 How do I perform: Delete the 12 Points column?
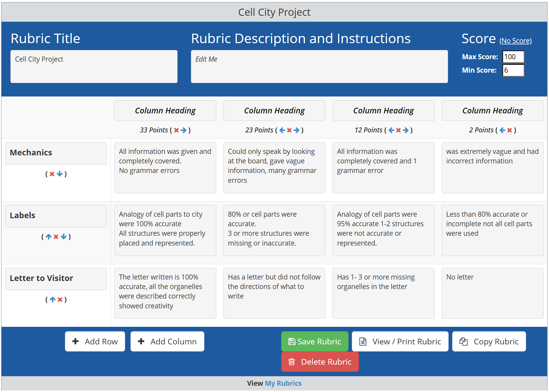[399, 130]
